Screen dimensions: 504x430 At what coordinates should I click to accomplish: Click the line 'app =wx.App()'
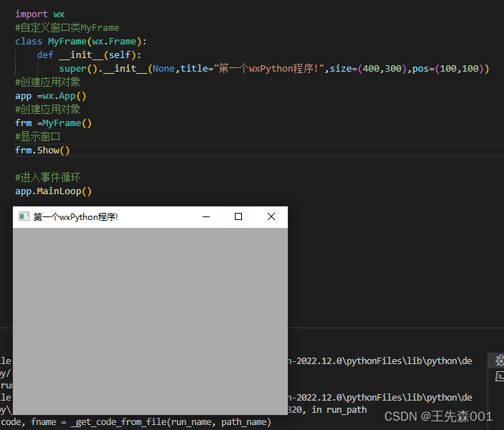(51, 96)
